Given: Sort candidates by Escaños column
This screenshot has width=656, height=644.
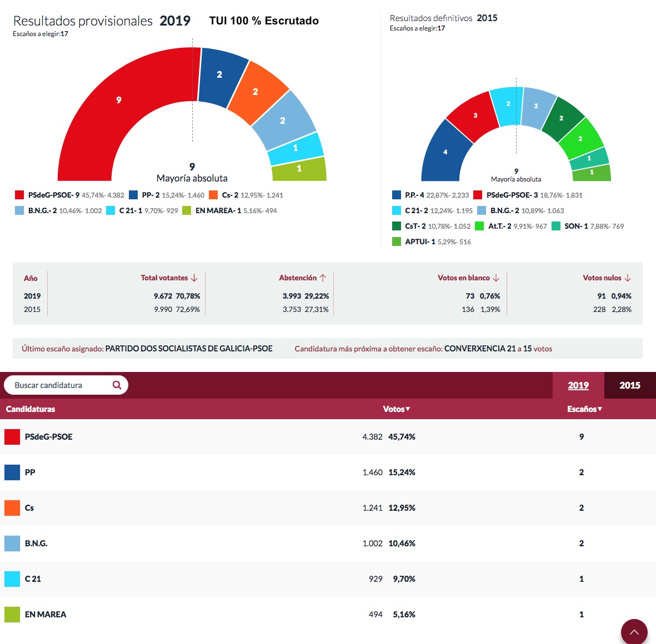Looking at the screenshot, I should coord(584,409).
